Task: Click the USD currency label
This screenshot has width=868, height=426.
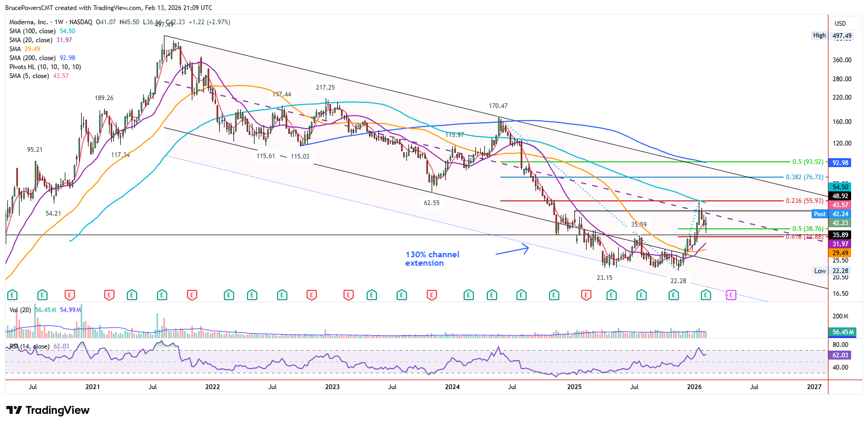Action: pyautogui.click(x=840, y=24)
